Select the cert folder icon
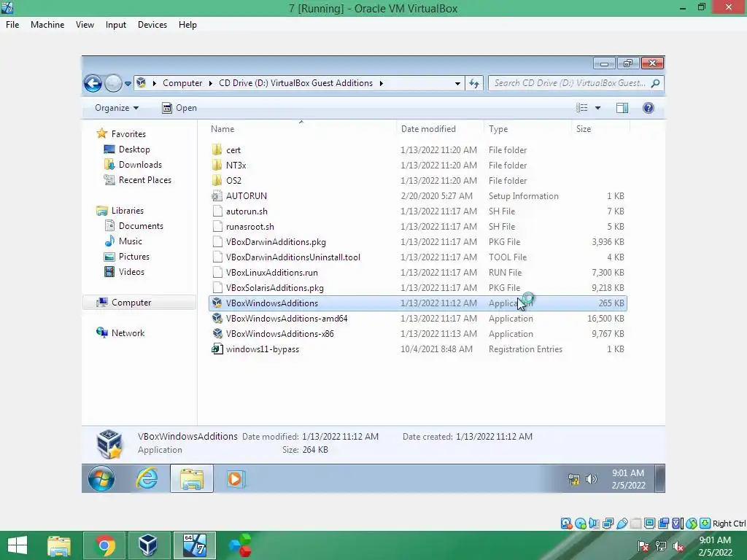This screenshot has height=560, width=747. 217,150
